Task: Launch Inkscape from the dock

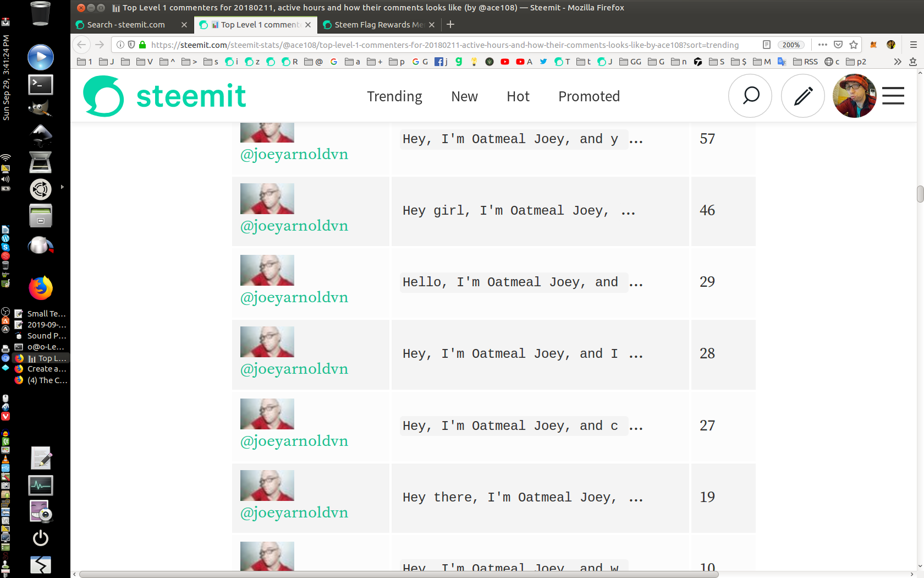Action: 41,135
